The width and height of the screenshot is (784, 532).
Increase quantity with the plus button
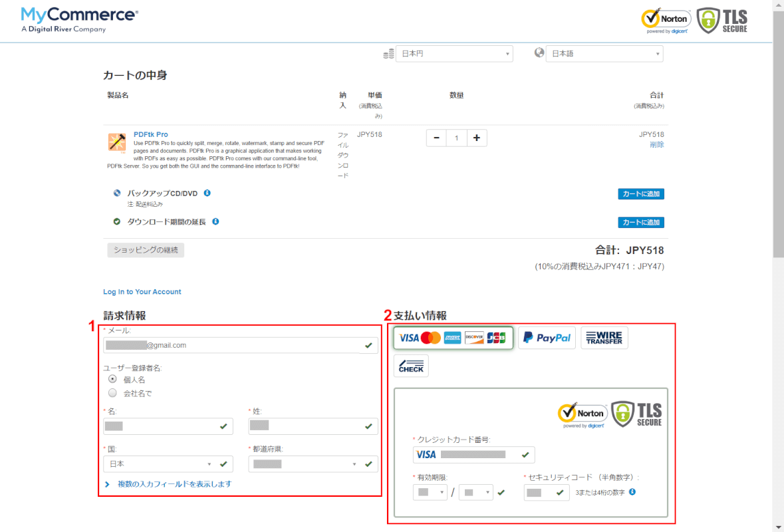[477, 138]
